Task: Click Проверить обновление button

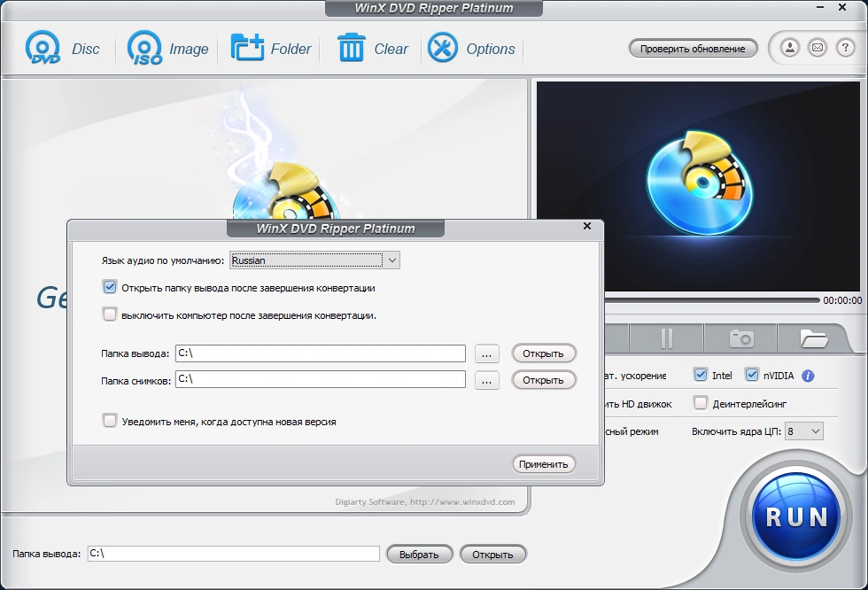Action: click(x=693, y=49)
